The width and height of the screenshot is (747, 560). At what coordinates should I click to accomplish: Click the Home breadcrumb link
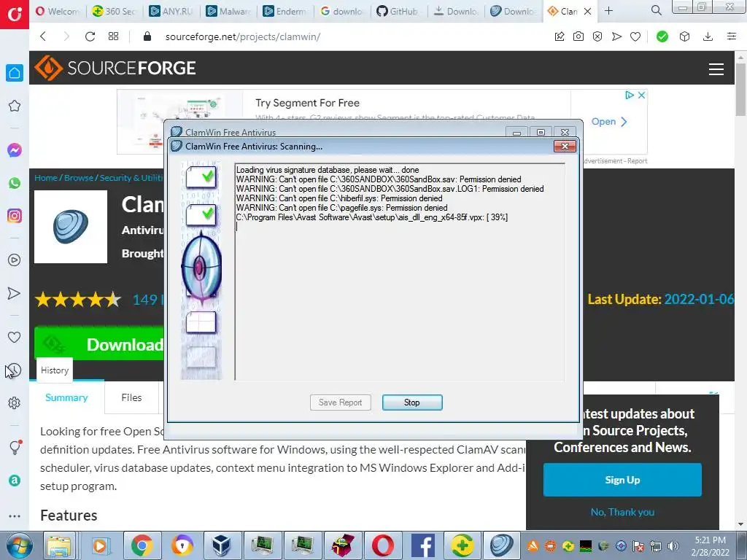[x=46, y=178]
